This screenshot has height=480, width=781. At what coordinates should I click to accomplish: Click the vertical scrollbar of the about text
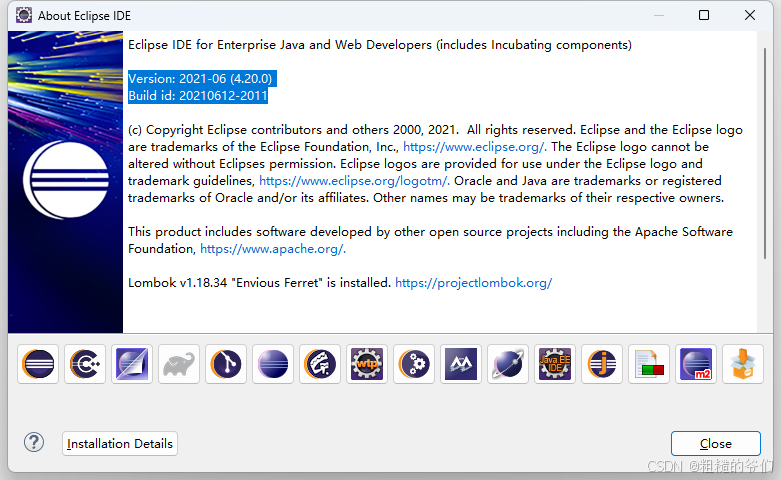pos(765,153)
